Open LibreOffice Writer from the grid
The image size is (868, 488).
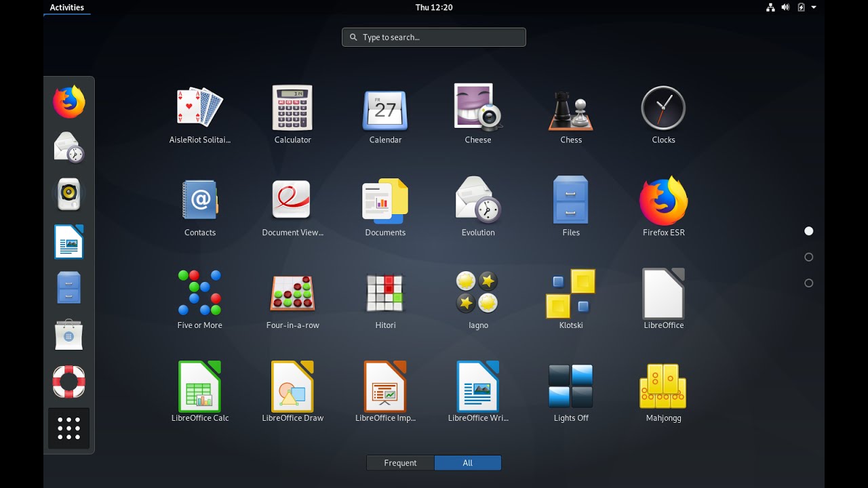point(478,386)
